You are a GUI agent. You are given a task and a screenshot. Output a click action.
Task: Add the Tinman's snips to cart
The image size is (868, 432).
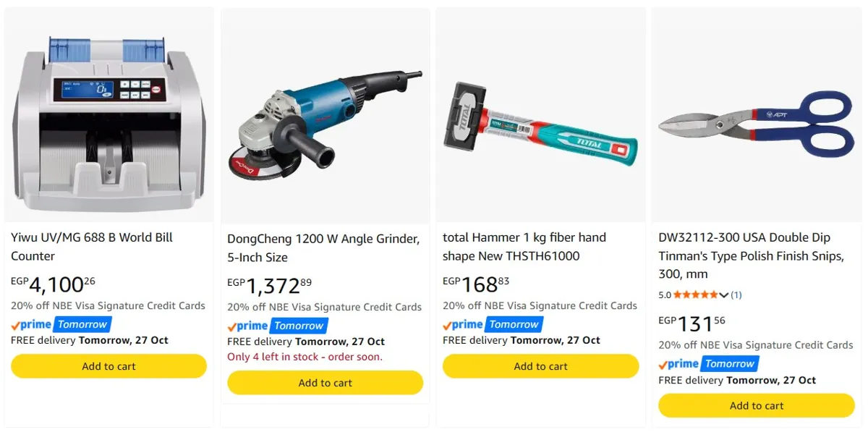756,405
